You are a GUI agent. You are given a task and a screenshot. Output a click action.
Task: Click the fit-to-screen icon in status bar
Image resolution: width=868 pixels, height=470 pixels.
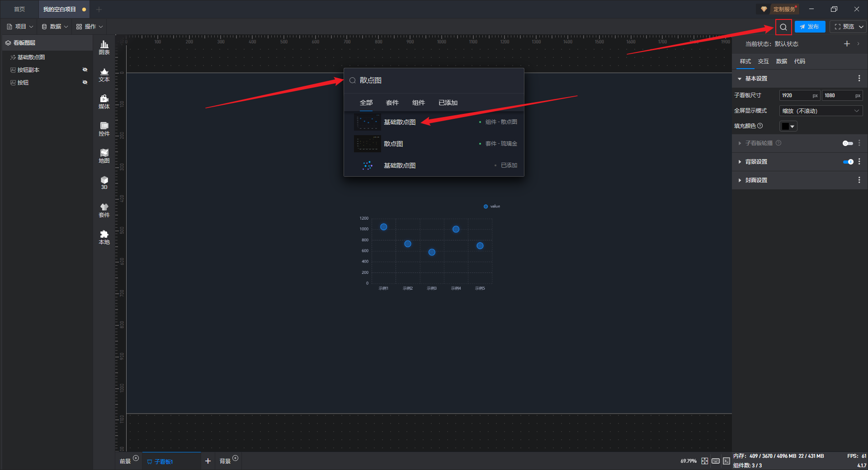705,461
